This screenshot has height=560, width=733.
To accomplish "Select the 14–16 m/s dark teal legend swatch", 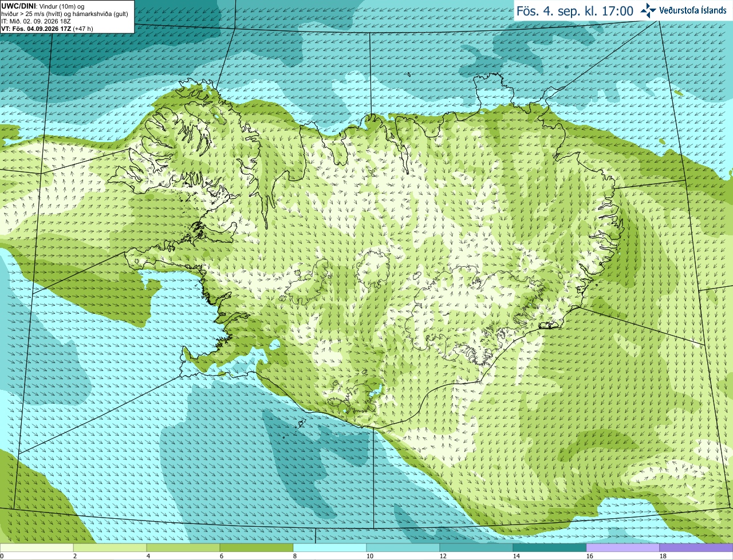I will tap(550, 547).
